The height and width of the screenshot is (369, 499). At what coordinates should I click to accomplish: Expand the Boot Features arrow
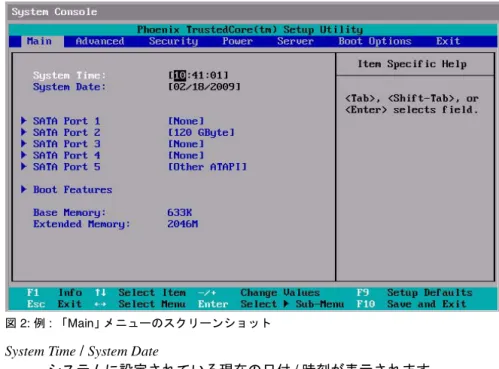24,189
